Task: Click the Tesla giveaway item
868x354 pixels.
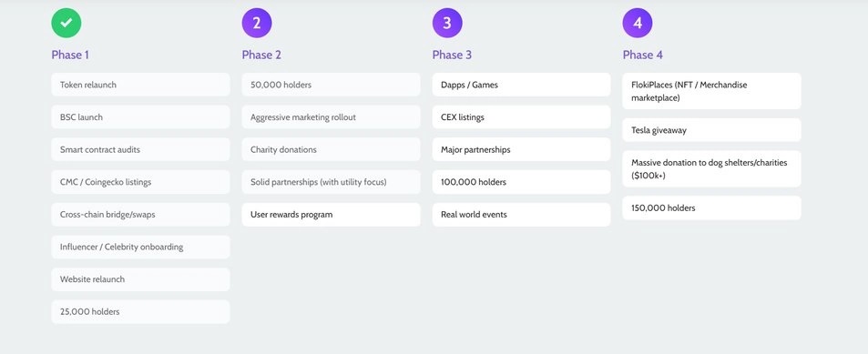Action: click(x=712, y=130)
